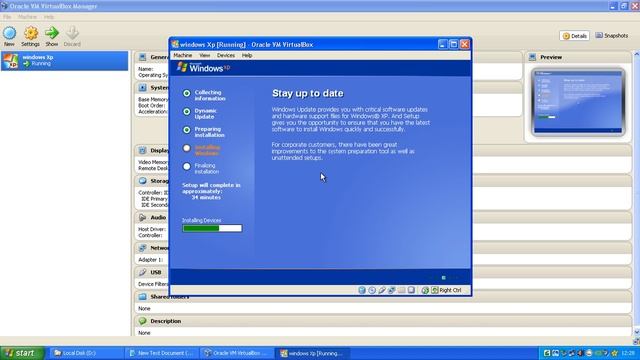The height and width of the screenshot is (360, 640).
Task: Click the Description section header icon
Action: 142,321
